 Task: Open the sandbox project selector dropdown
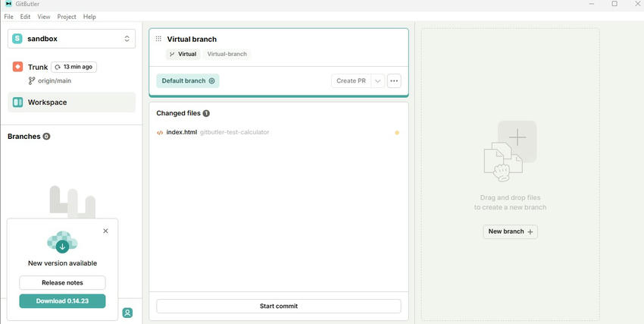(71, 39)
